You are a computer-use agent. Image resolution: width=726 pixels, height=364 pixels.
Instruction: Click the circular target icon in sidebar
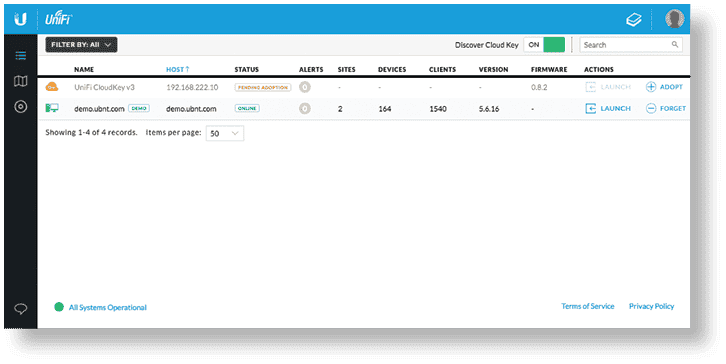[x=20, y=107]
